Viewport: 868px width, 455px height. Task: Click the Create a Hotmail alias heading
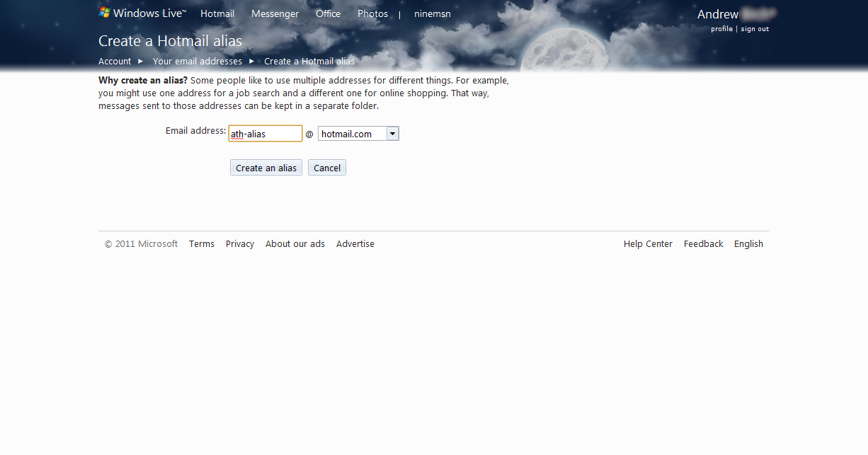click(x=170, y=41)
